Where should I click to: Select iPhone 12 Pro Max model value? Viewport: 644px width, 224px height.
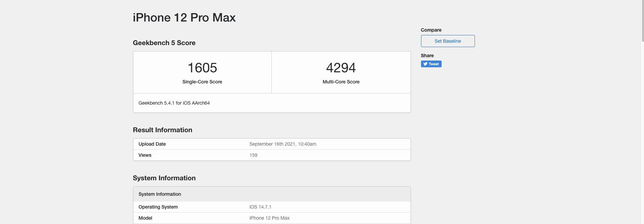pyautogui.click(x=269, y=218)
